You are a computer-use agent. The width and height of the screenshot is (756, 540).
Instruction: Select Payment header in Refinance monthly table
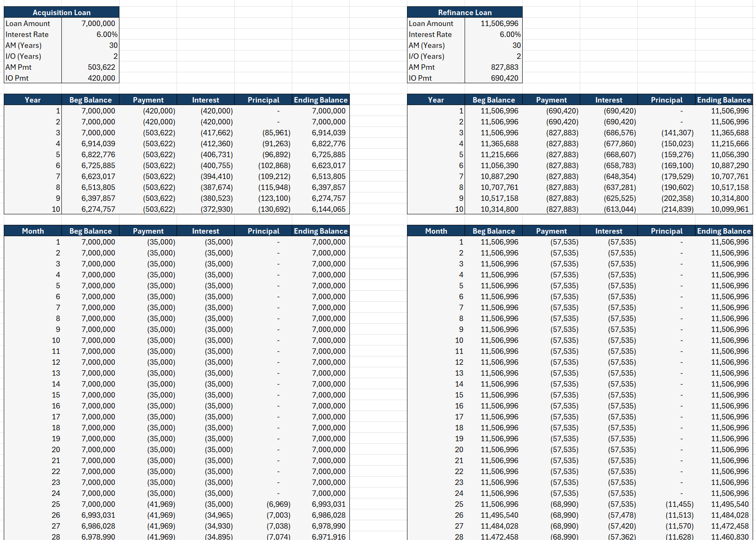click(551, 231)
